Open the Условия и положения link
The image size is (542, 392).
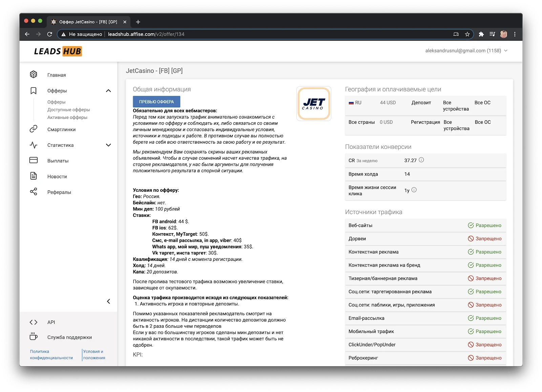(94, 355)
